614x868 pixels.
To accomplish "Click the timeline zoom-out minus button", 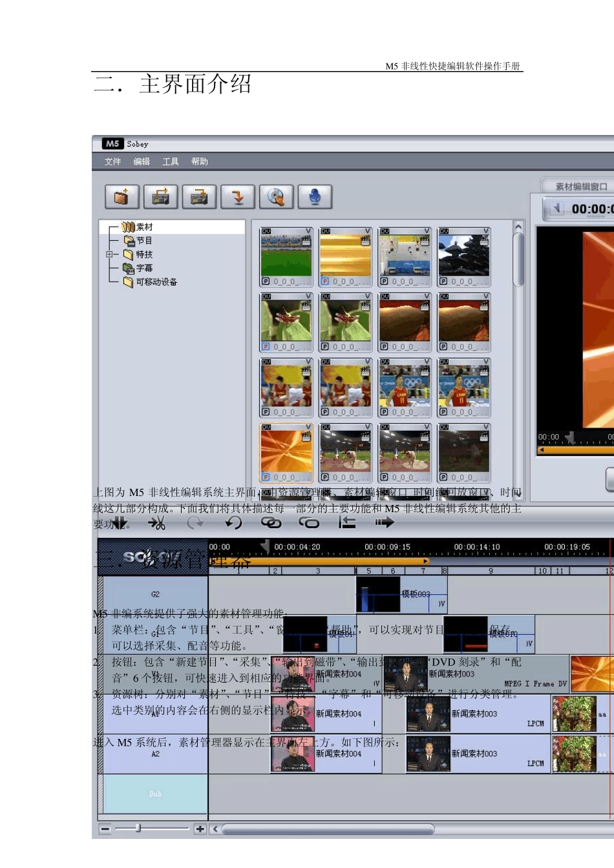I will point(105,829).
